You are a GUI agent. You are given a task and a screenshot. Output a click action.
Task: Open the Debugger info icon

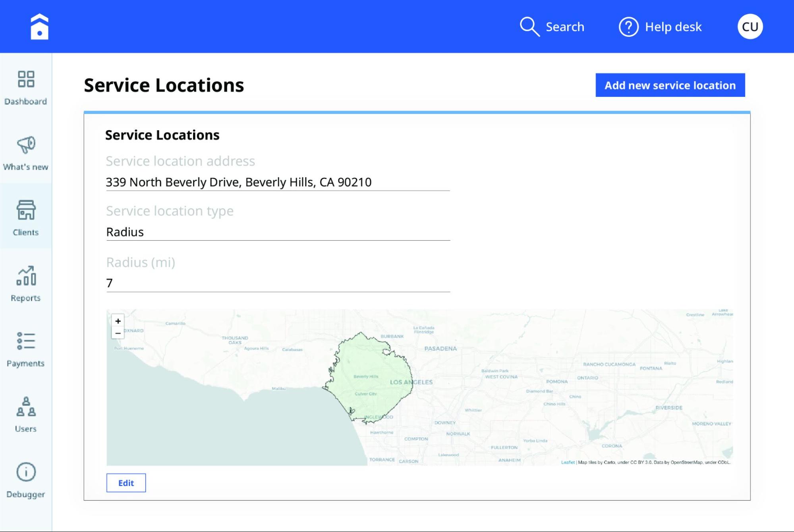[x=26, y=472]
